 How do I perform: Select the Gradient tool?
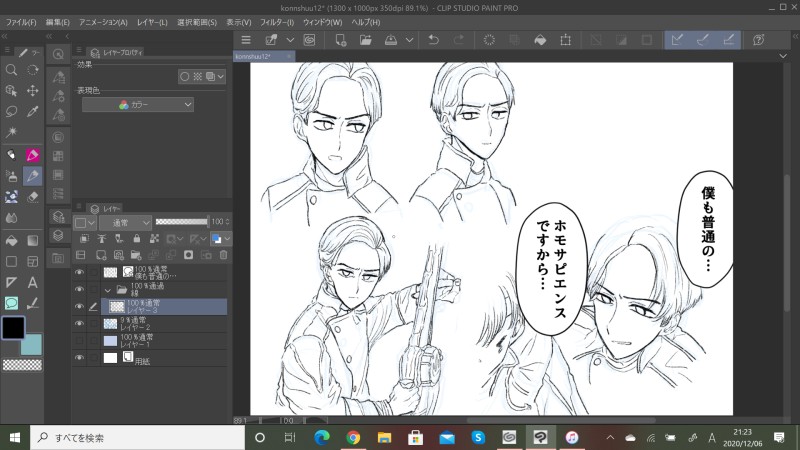[x=33, y=240]
